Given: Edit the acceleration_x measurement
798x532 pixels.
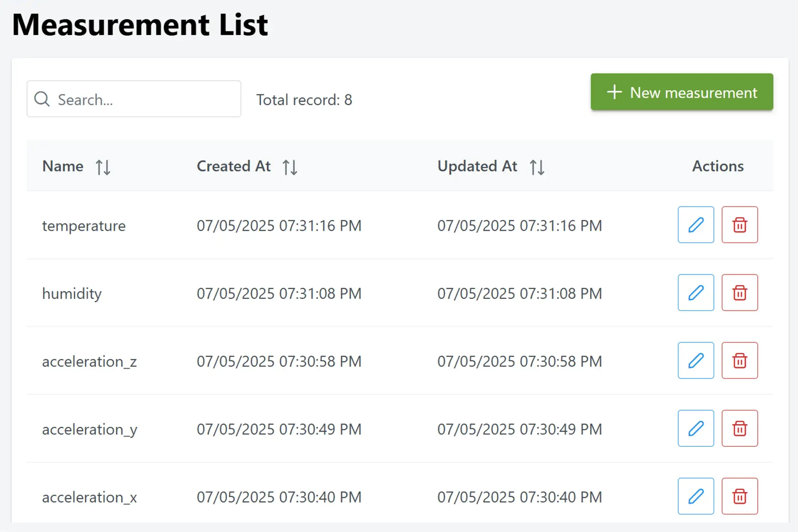Looking at the screenshot, I should 696,496.
